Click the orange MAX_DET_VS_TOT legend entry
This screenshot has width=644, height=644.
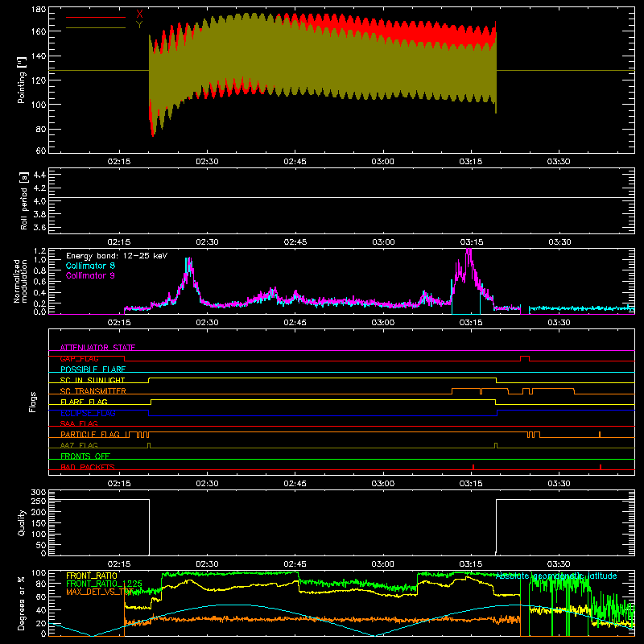pyautogui.click(x=99, y=592)
